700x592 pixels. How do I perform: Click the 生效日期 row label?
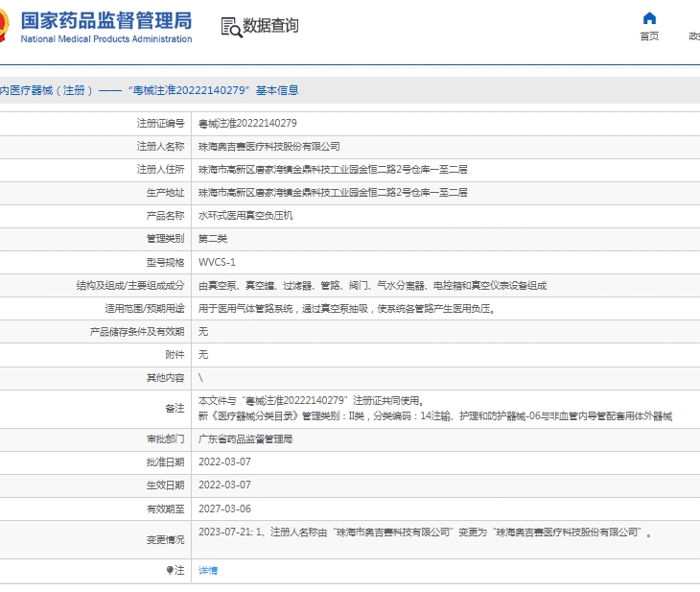tap(166, 485)
